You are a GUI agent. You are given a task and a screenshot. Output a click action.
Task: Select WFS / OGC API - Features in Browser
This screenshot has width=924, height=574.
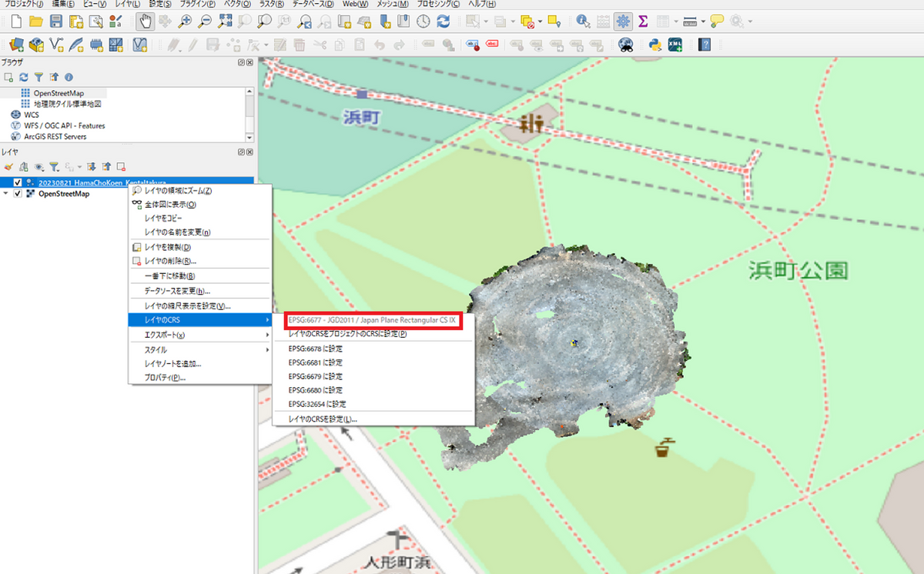click(64, 125)
